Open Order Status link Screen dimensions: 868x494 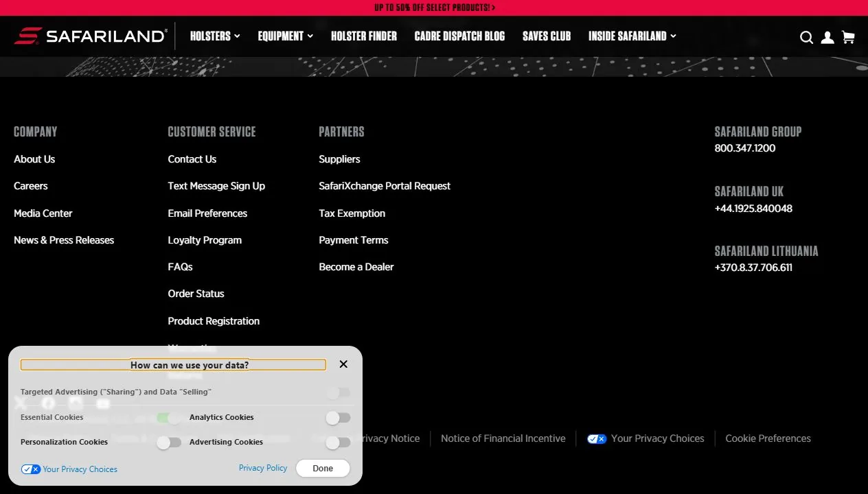[x=196, y=294]
